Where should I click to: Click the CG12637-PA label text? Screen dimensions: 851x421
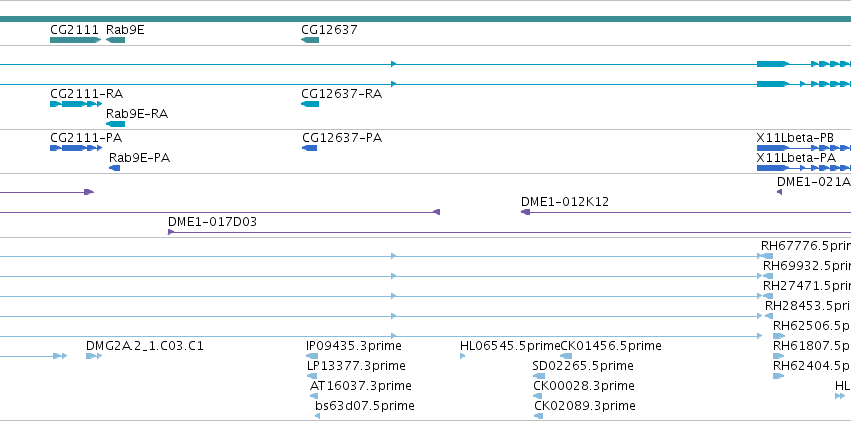[x=342, y=138]
